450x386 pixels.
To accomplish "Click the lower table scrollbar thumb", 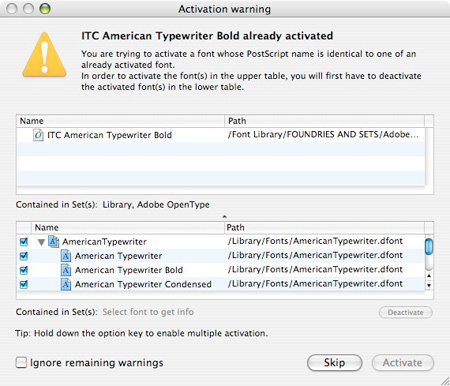I will [429, 247].
